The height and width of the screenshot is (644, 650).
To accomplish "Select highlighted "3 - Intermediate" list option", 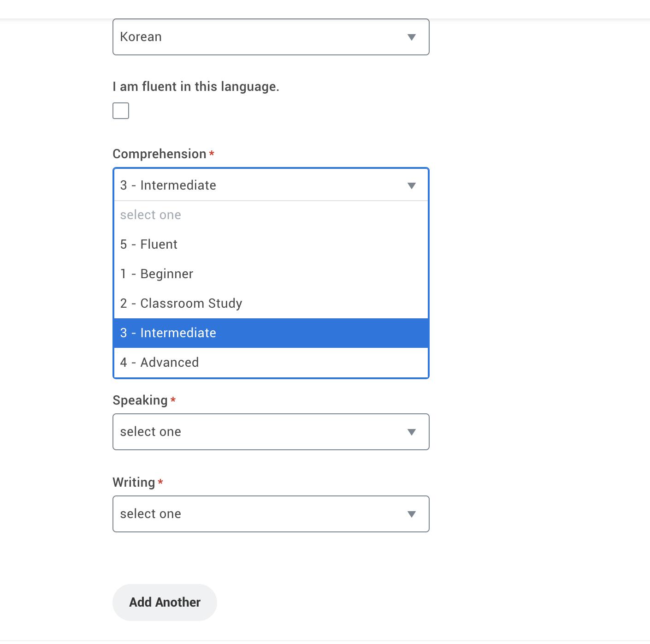I will click(x=168, y=333).
